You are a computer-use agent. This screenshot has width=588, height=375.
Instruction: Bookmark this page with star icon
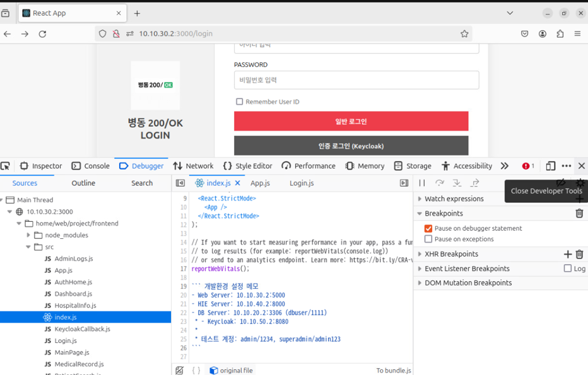[x=464, y=33]
